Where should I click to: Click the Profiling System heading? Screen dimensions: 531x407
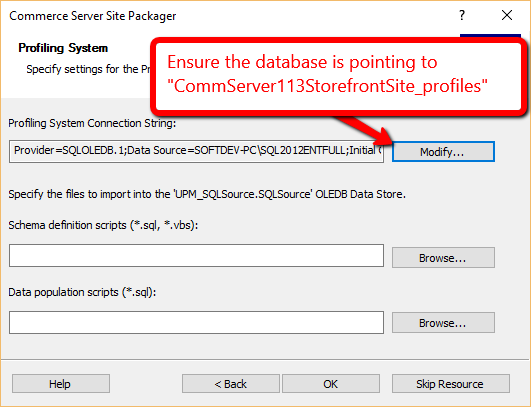click(x=63, y=48)
